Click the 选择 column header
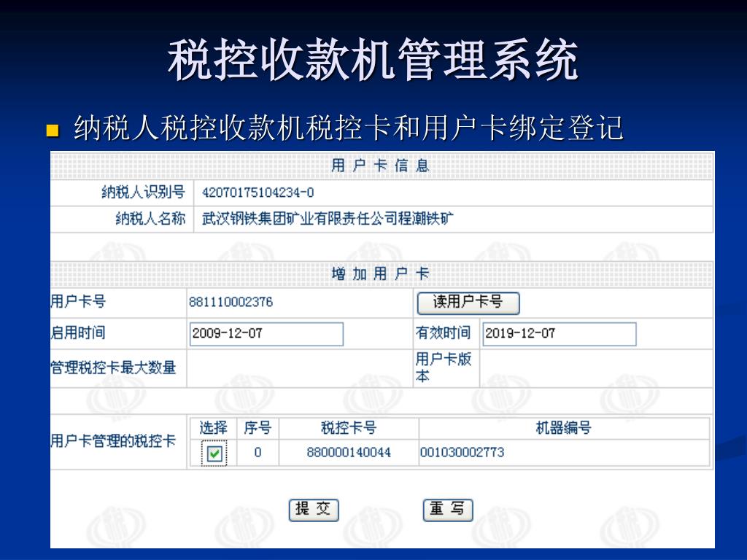747x560 pixels. click(214, 428)
